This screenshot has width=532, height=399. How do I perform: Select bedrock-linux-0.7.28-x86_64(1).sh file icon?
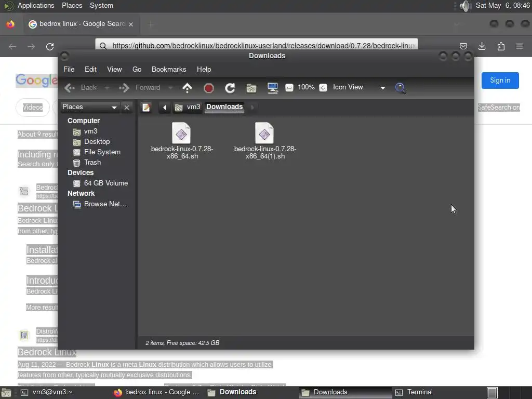[x=264, y=133]
